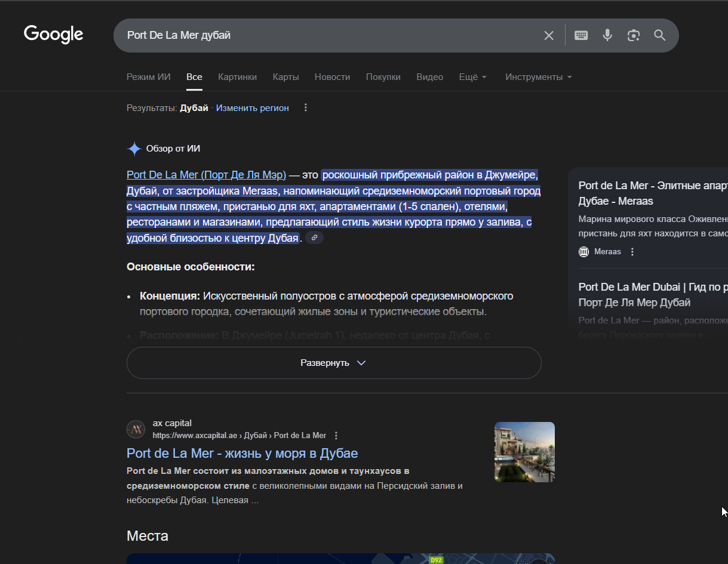The width and height of the screenshot is (728, 564).
Task: Click the Места section heading
Action: tap(148, 536)
